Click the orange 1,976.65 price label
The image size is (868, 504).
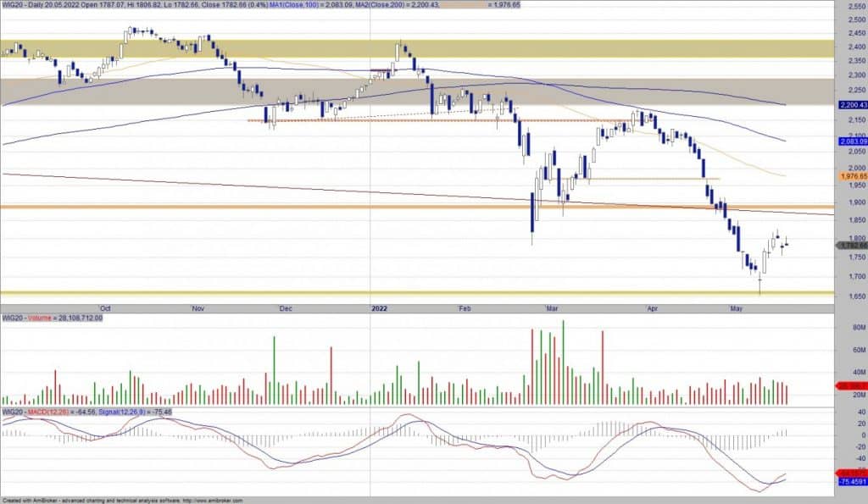click(850, 175)
